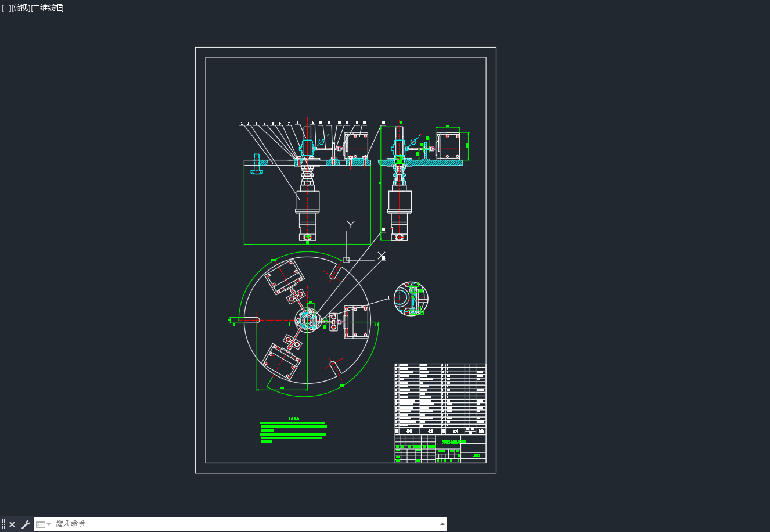
Task: Open the 二维线框 visual style menu
Action: (48, 8)
